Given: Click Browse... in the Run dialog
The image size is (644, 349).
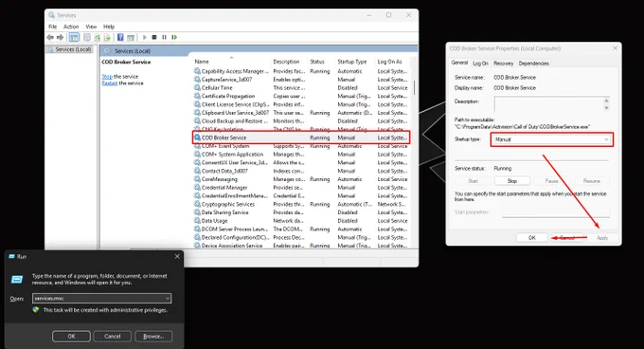Looking at the screenshot, I should point(153,337).
